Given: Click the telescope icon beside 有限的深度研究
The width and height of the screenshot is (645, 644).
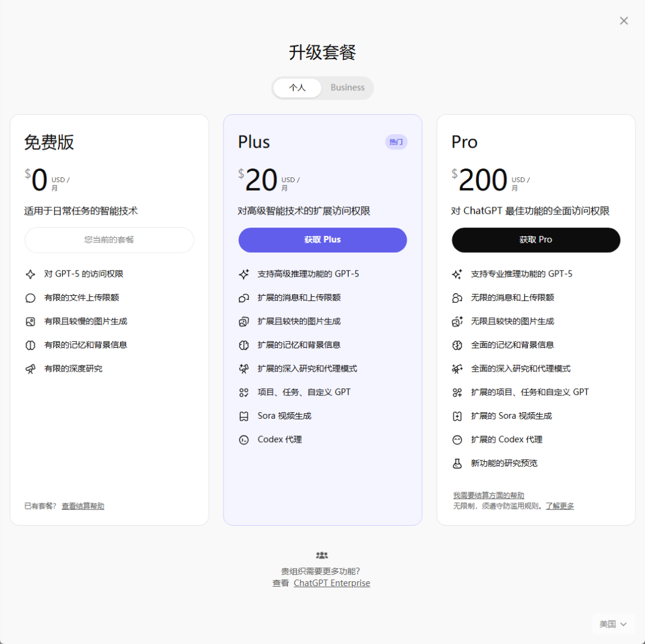Looking at the screenshot, I should pyautogui.click(x=30, y=369).
